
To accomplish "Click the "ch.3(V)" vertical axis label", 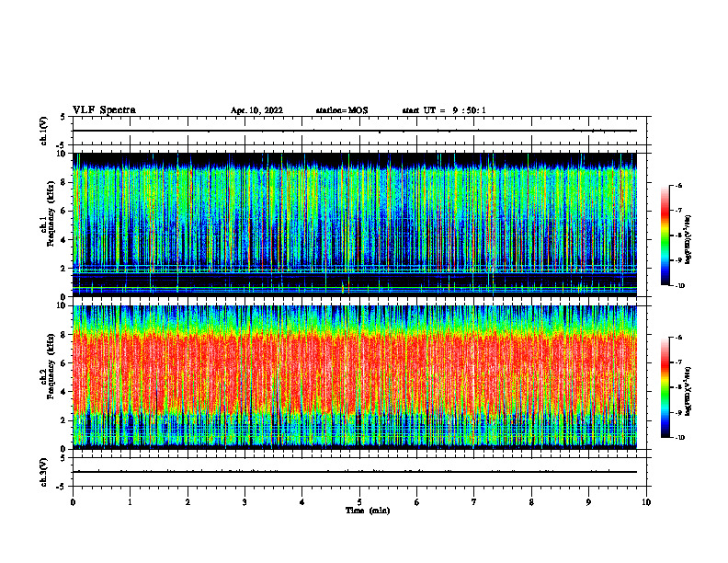I will 43,472.
